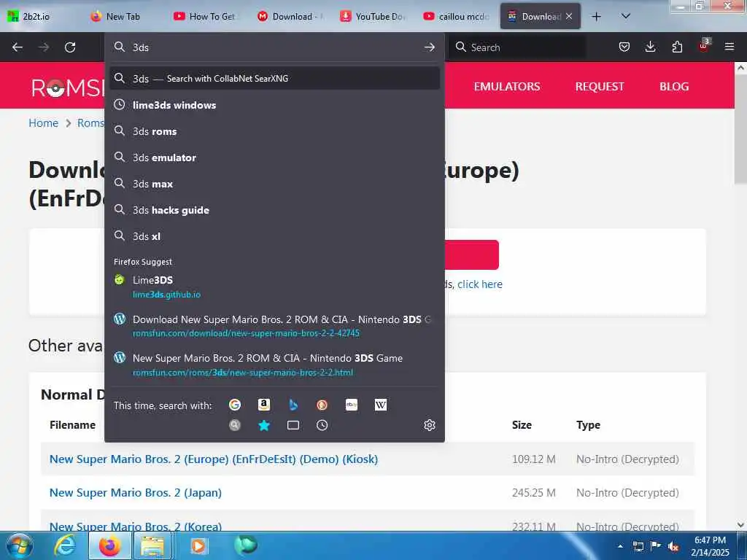Click the scrollbar down arrow
747x560 pixels.
[740, 524]
